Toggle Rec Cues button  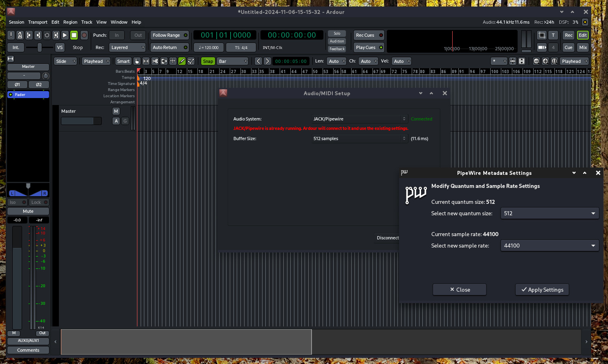(x=369, y=35)
